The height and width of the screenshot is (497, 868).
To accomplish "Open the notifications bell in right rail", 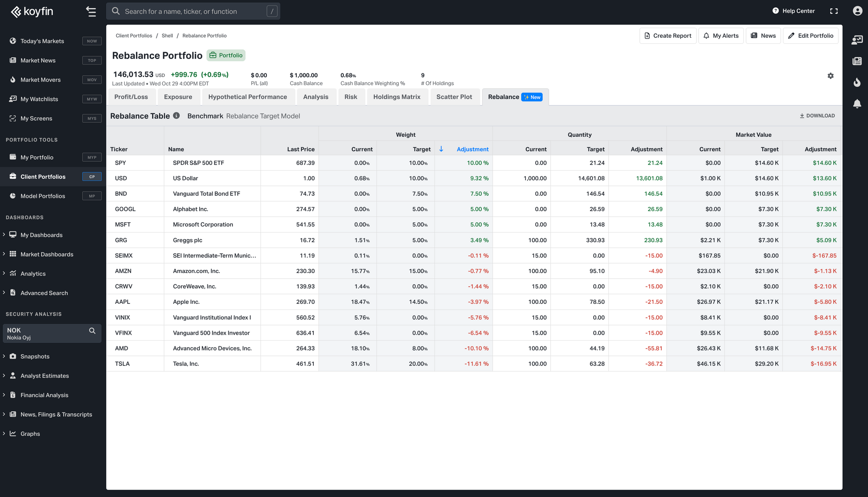I will (x=857, y=104).
